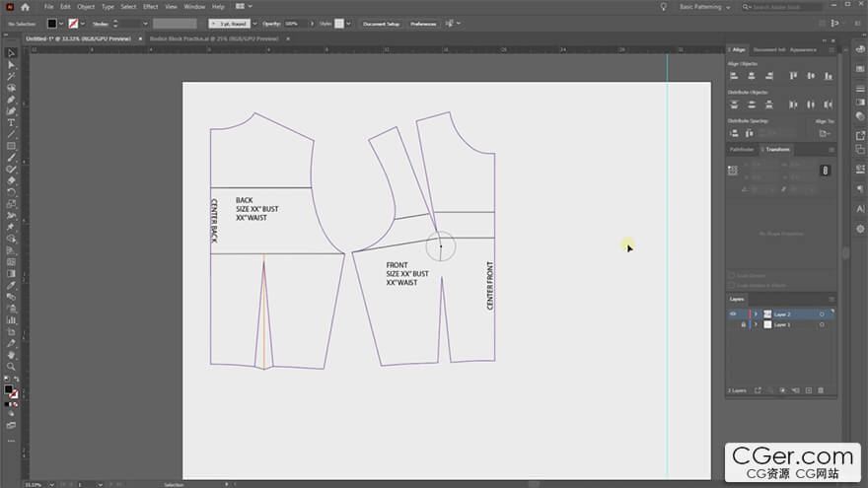This screenshot has width=868, height=488.
Task: Click the Document Setup button
Action: point(380,23)
